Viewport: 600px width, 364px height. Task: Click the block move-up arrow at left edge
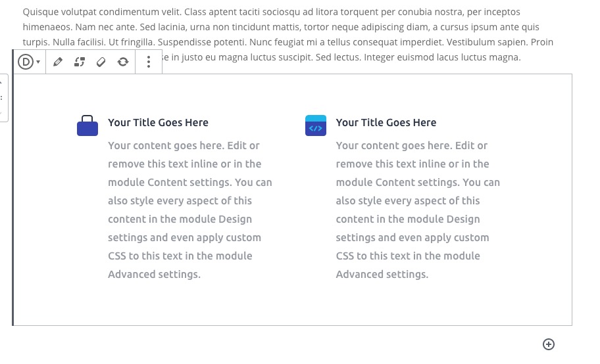2,81
